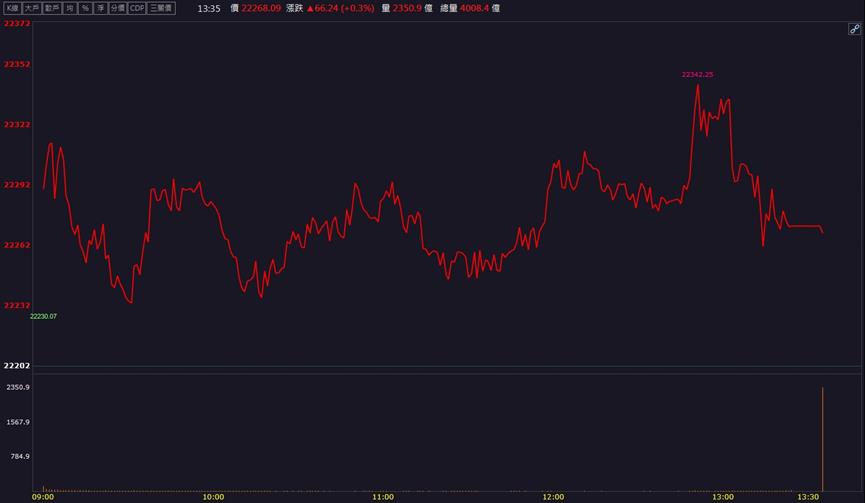Click the 22372 price axis label
This screenshot has height=503, width=865.
[17, 24]
